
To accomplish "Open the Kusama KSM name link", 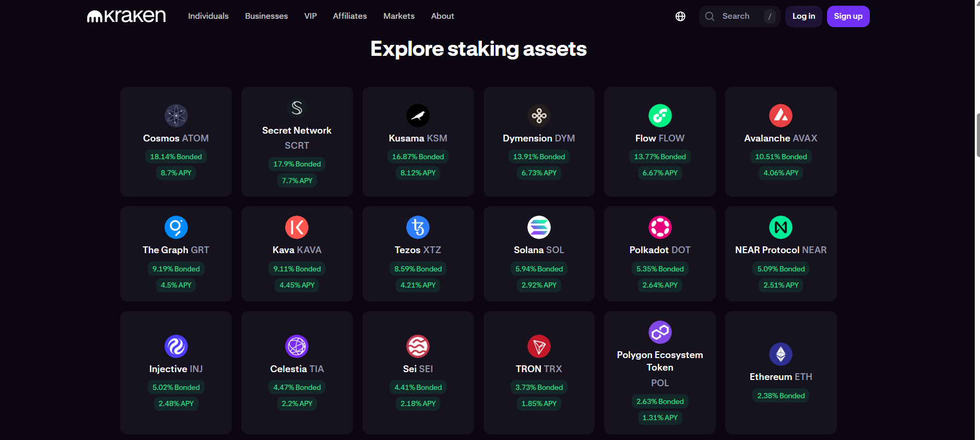I will tap(418, 138).
